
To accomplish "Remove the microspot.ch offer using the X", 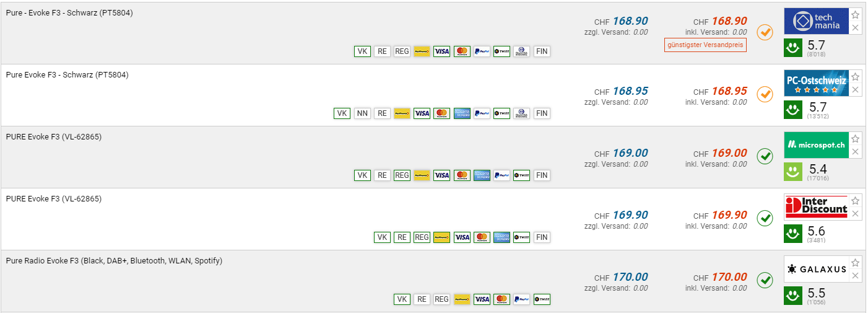I will [855, 152].
